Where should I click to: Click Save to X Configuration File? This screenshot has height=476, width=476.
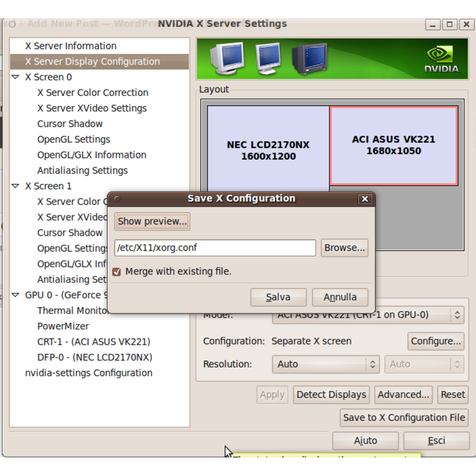[x=404, y=418]
